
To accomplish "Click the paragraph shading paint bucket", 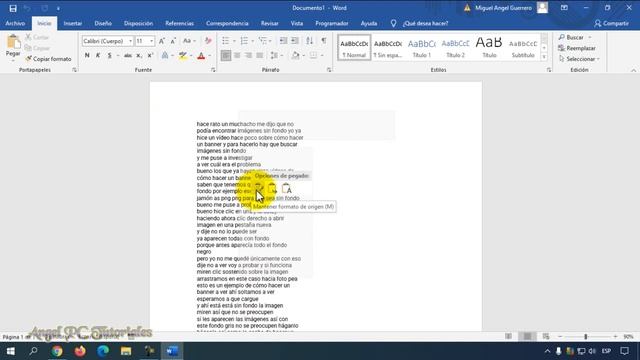I will 295,55.
